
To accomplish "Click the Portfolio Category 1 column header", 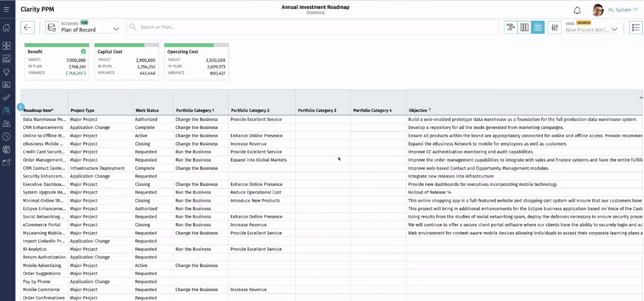I will [195, 110].
